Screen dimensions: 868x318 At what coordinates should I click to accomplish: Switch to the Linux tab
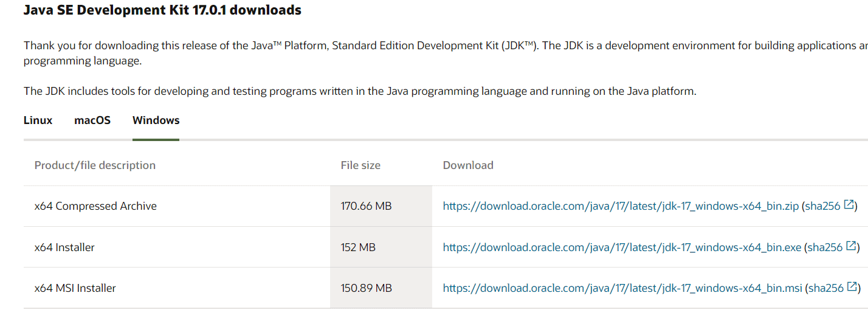click(x=38, y=120)
